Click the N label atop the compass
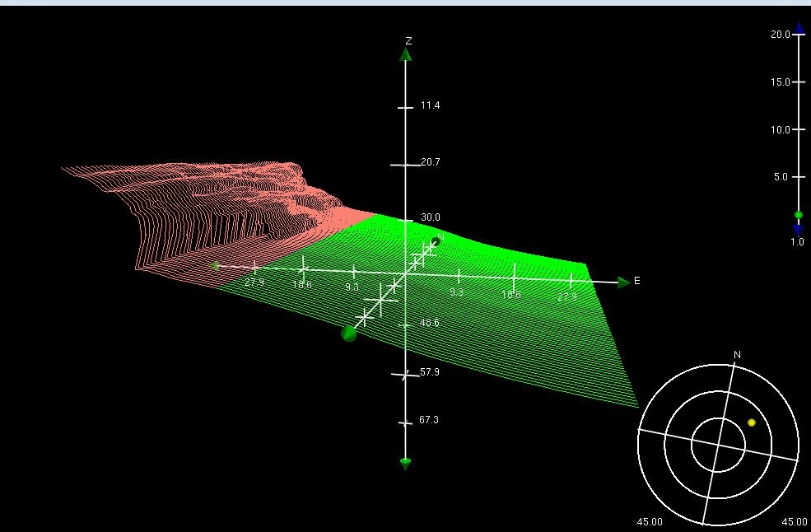 737,355
